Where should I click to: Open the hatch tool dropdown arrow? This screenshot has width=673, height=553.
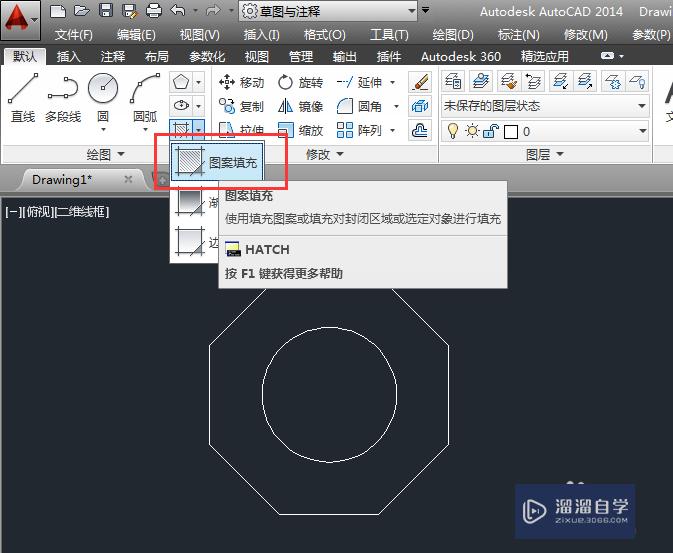point(199,129)
